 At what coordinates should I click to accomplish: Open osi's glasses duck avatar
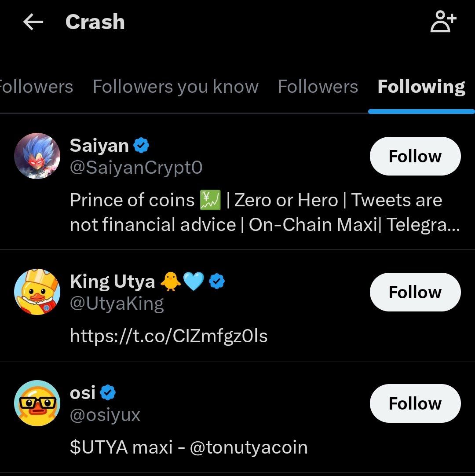pos(37,403)
